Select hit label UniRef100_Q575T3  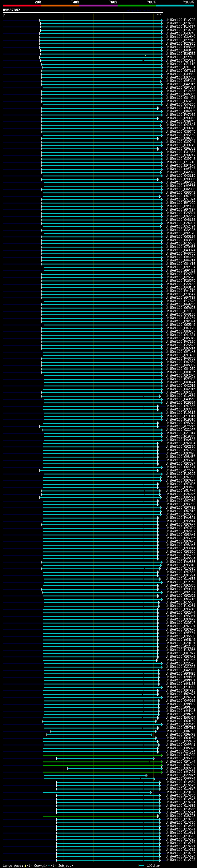tap(180, 511)
